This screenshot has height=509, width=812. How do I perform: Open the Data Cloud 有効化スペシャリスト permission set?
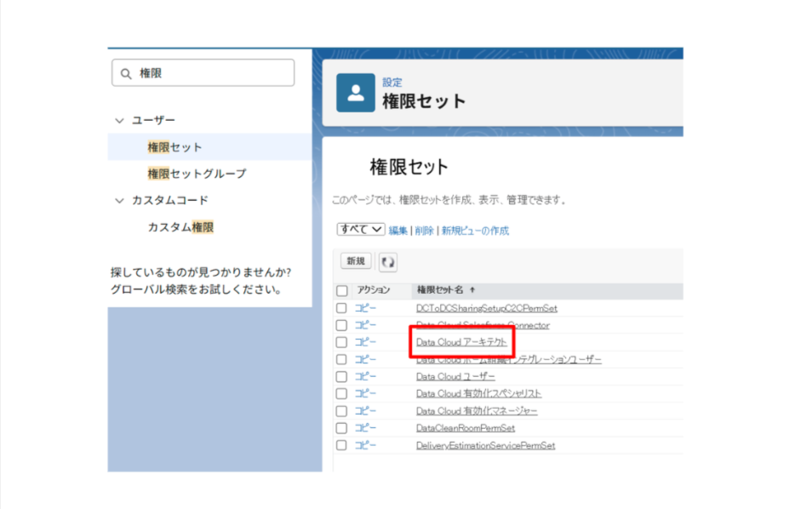478,393
